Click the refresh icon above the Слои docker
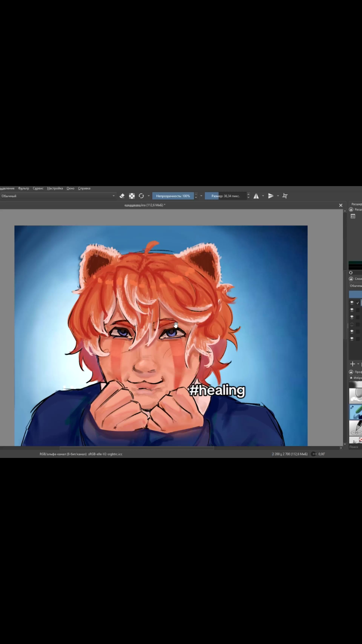This screenshot has height=644, width=362. pyautogui.click(x=351, y=273)
